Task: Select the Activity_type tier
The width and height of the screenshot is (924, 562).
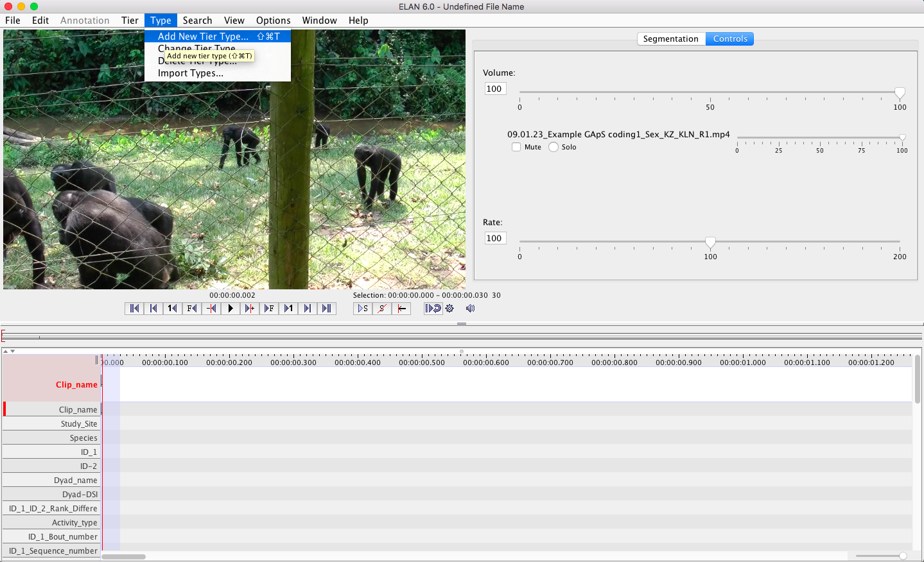Action: pyautogui.click(x=51, y=522)
